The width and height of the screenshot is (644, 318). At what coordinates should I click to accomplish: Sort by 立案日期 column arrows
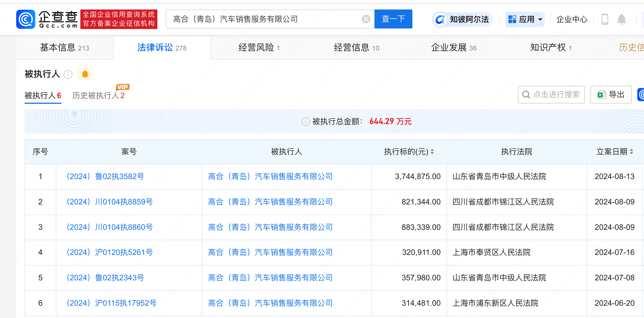(x=631, y=152)
